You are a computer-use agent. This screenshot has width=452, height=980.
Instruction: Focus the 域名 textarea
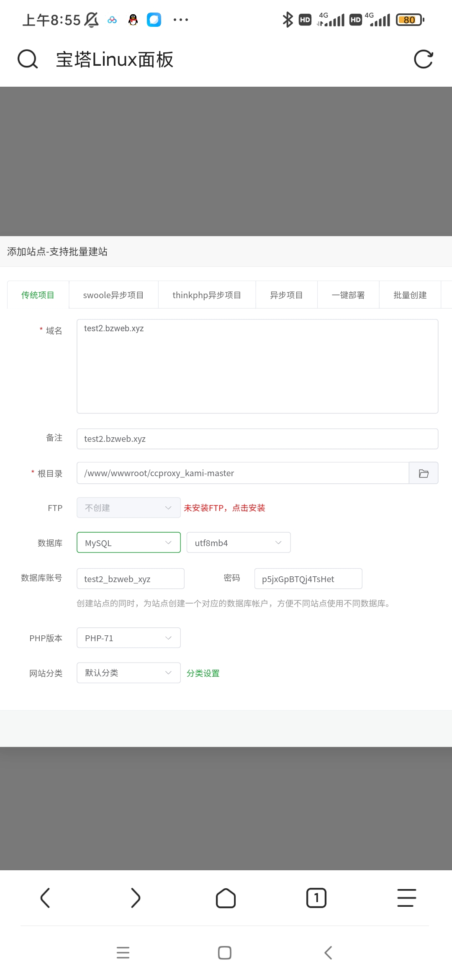[x=257, y=366]
